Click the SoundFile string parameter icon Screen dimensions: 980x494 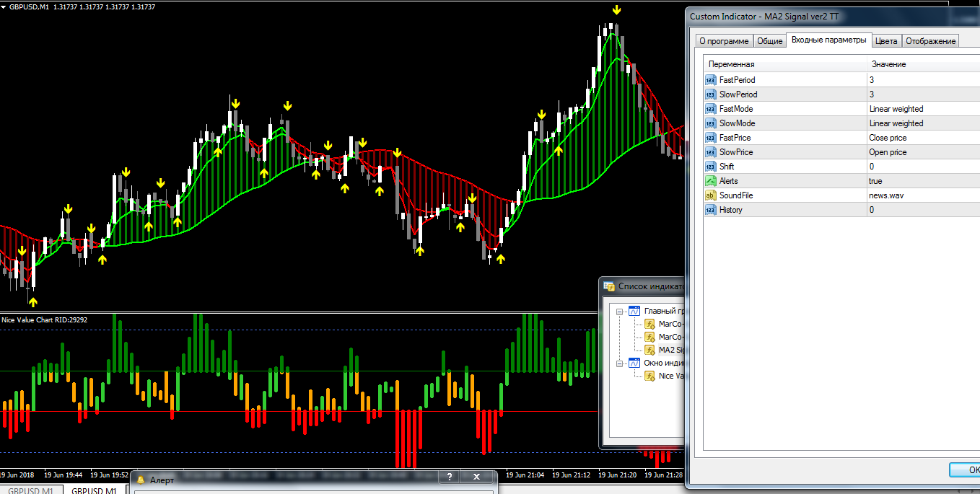(711, 195)
